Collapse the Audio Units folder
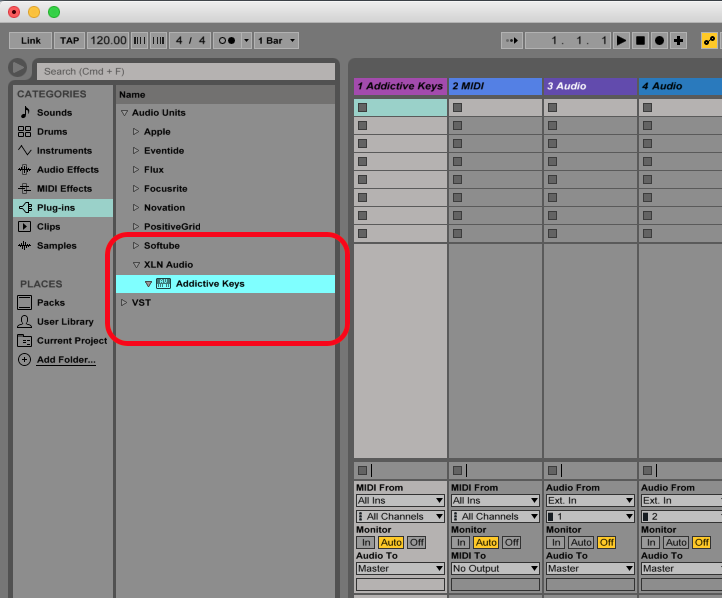722x598 pixels. coord(124,113)
